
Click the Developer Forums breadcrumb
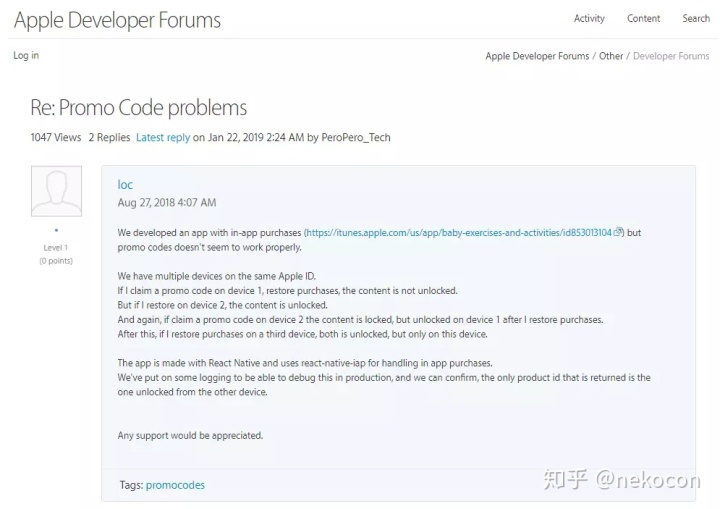click(671, 56)
